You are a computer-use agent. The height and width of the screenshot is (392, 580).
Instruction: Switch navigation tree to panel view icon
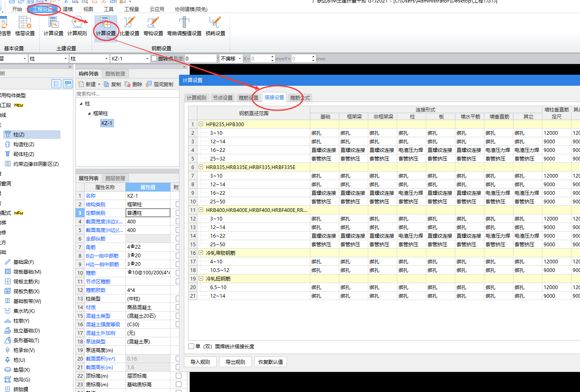click(x=68, y=84)
